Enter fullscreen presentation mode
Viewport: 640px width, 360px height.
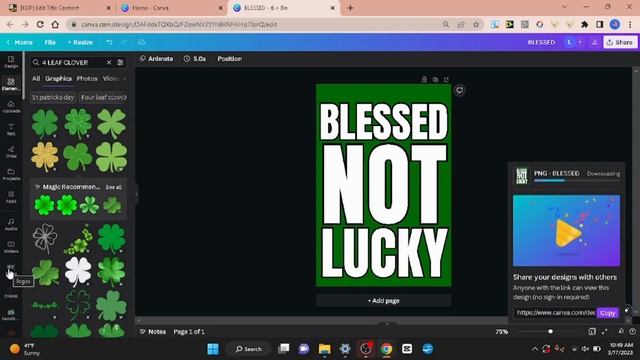[x=604, y=331]
